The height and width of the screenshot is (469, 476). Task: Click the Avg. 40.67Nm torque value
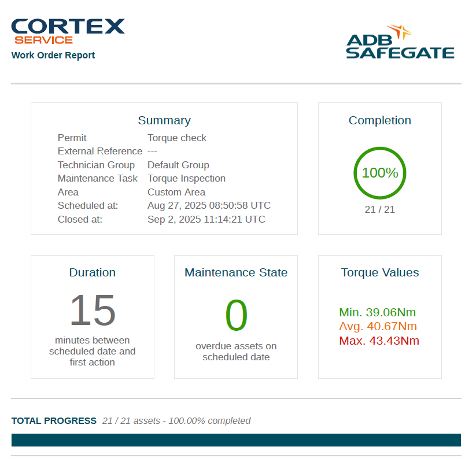378,327
